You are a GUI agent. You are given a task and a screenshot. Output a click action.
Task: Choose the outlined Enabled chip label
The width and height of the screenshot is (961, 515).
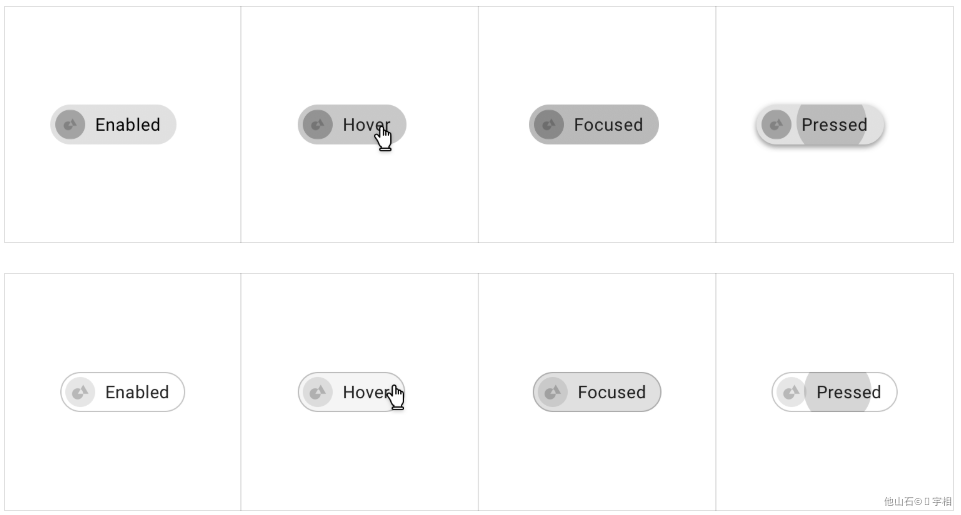click(137, 392)
